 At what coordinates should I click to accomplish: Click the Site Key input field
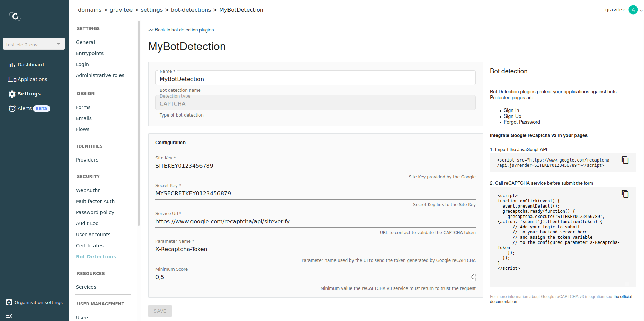[315, 166]
